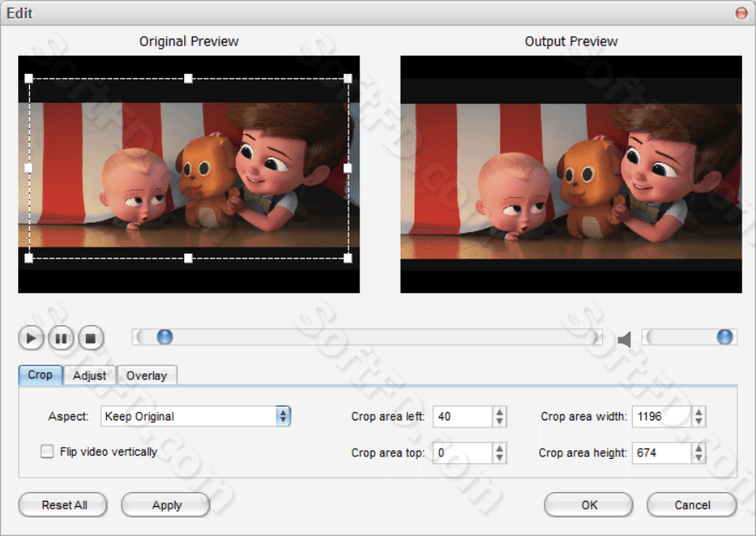
Task: Click the top-left crop handle
Action: [28, 78]
